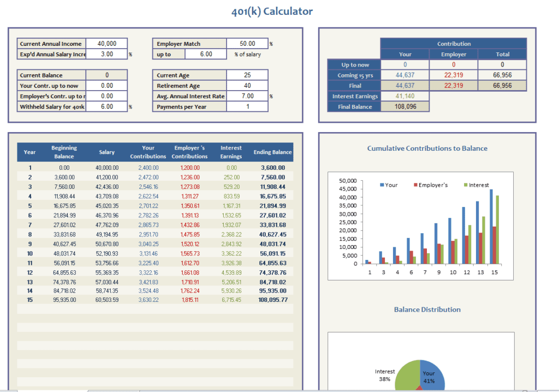Select the Employer's Contributions column header
Image resolution: width=559 pixels, height=392 pixels.
click(x=189, y=152)
